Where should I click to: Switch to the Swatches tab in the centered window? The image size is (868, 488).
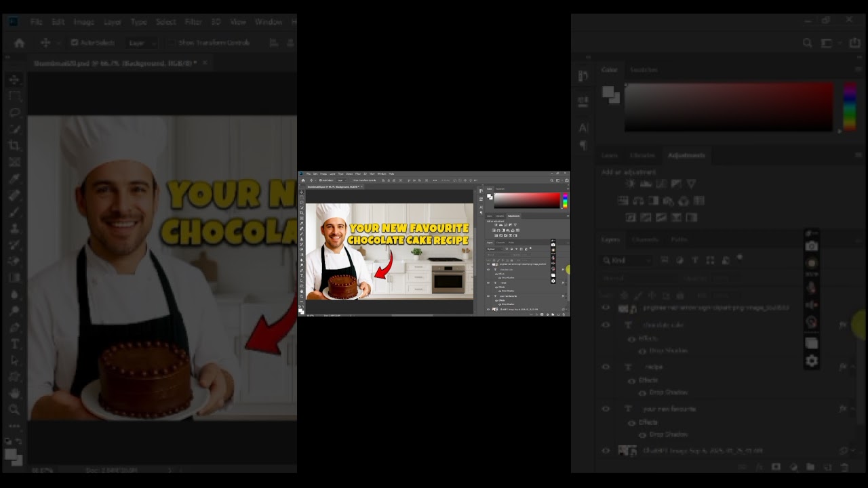click(x=500, y=189)
